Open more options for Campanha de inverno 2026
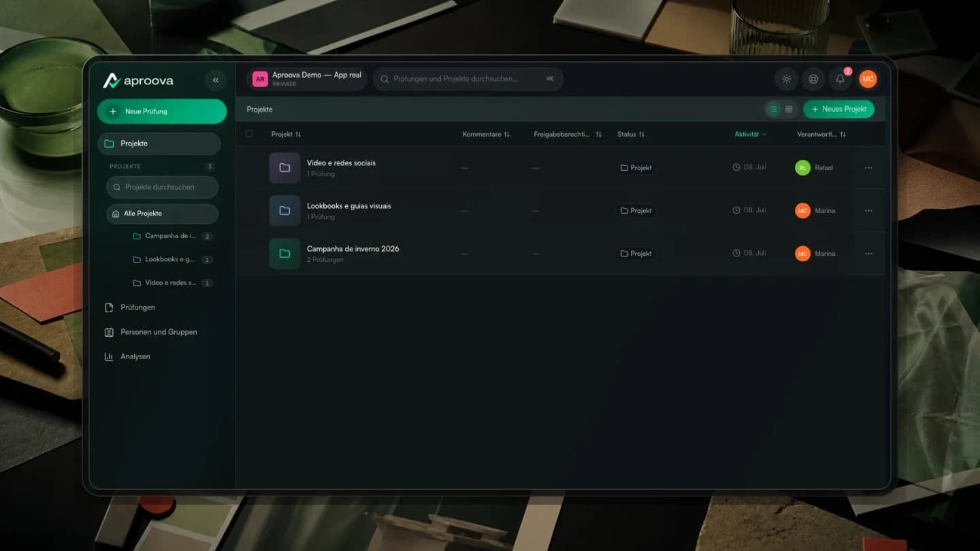The width and height of the screenshot is (980, 551). coord(868,253)
